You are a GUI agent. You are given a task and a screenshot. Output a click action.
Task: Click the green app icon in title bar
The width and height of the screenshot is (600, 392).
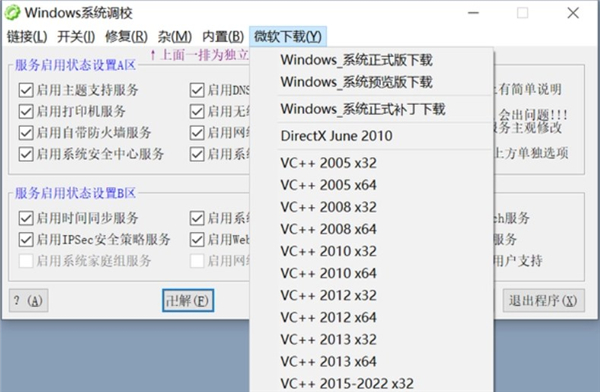click(12, 13)
